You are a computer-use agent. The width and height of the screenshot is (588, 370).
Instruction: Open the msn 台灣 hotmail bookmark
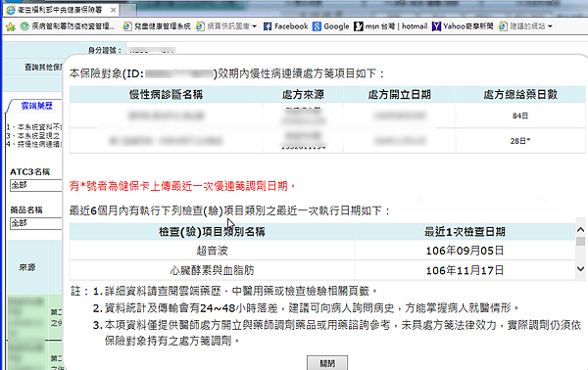pos(391,26)
